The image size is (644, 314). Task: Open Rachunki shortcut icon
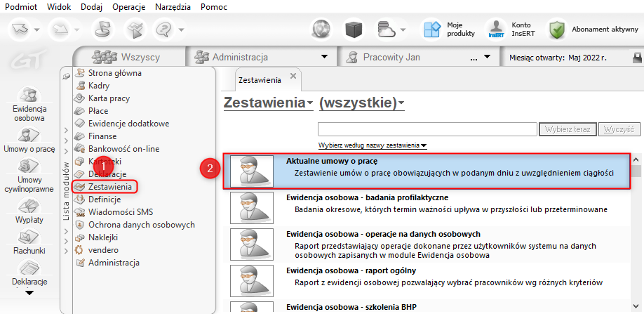29,235
